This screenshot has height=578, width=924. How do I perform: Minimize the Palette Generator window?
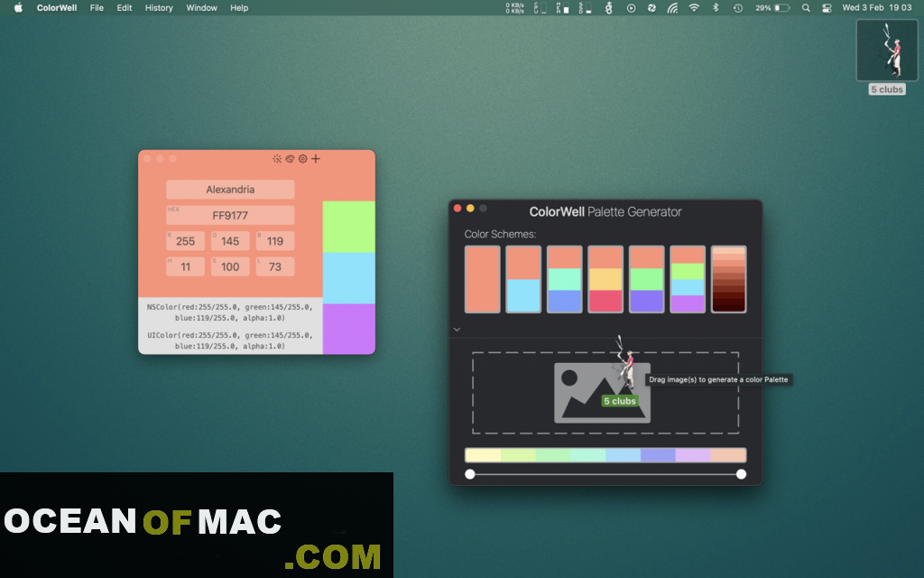[x=470, y=209]
